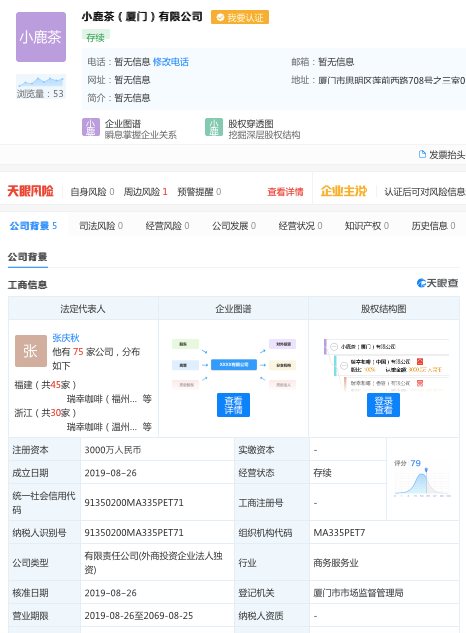This screenshot has height=633, width=466.
Task: Switch to 历史信息 tab
Action: click(433, 226)
